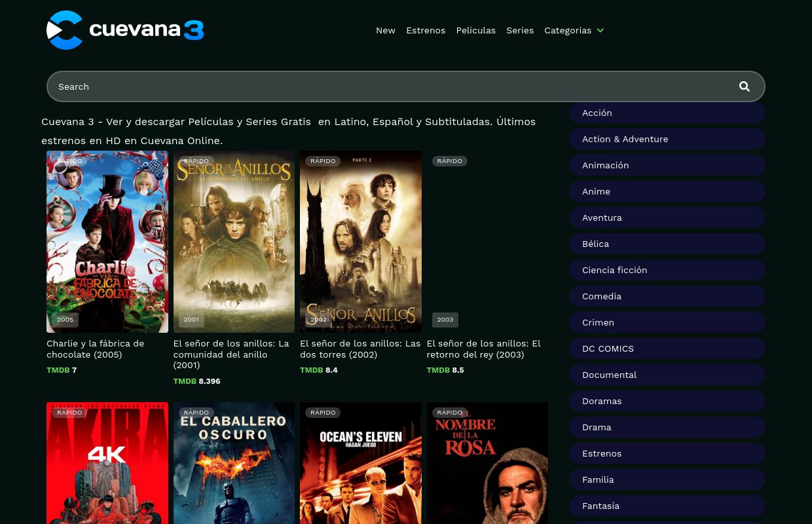Click title Charlie y la fábrica de chocolate (2005)

pos(96,349)
